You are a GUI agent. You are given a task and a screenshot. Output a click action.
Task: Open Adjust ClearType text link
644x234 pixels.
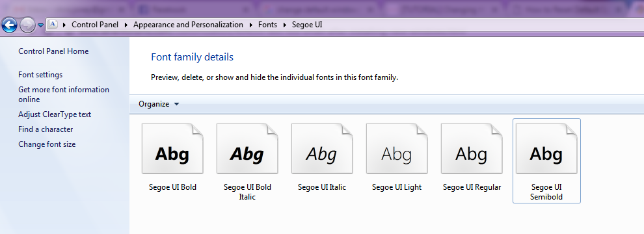click(55, 114)
